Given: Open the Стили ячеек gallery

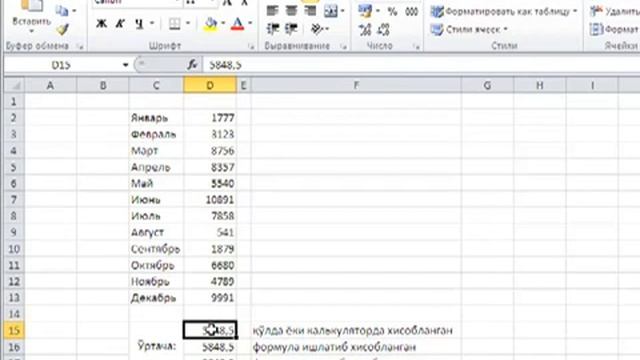Looking at the screenshot, I should pos(469,29).
